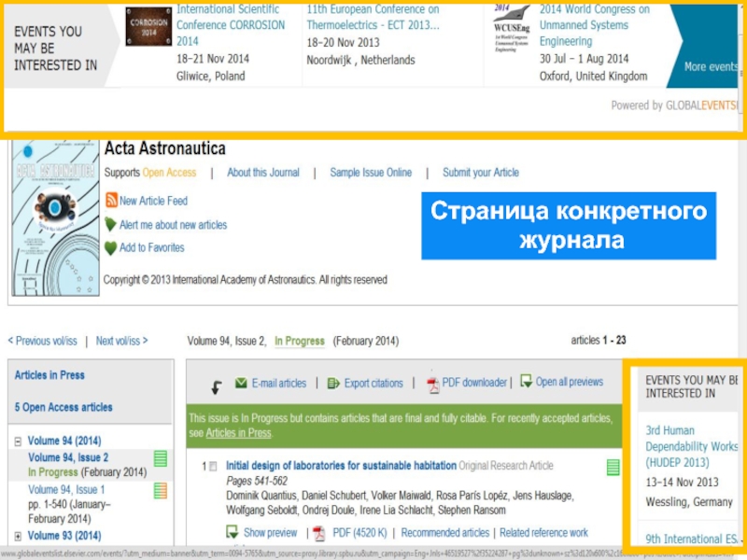Image resolution: width=747 pixels, height=560 pixels.
Task: Select Volume 94, Issue 1 in sidebar
Action: pos(66,490)
